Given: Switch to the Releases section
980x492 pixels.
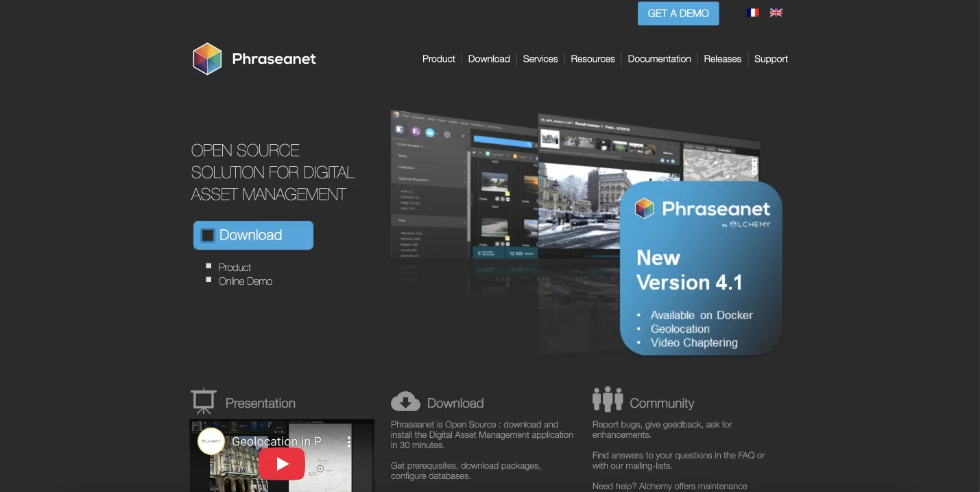Looking at the screenshot, I should [x=723, y=59].
